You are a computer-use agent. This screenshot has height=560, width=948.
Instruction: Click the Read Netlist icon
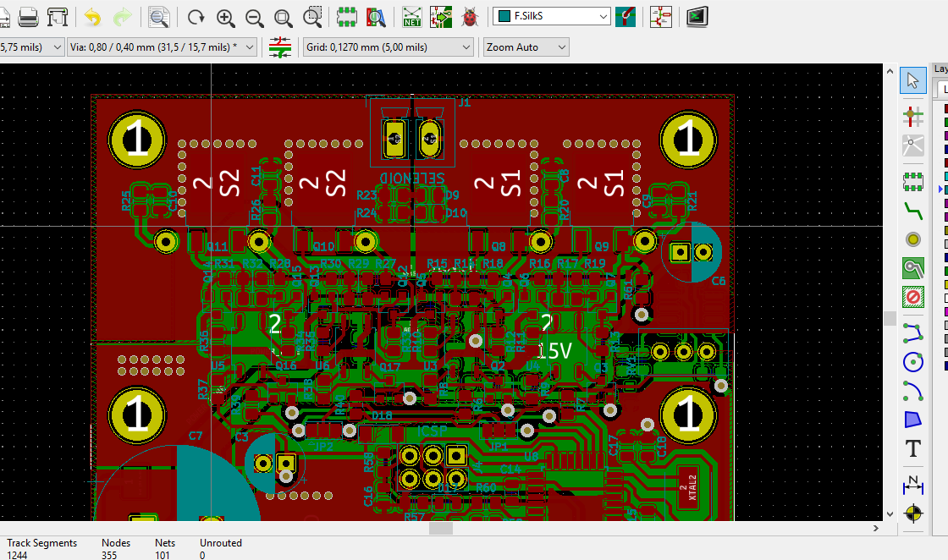[x=412, y=16]
